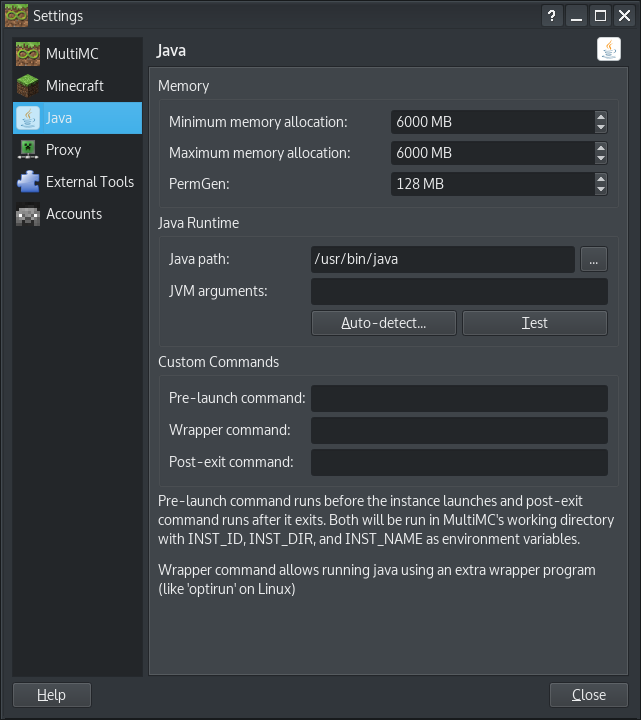Select the Java settings page
Image resolution: width=641 pixels, height=720 pixels.
pos(77,118)
